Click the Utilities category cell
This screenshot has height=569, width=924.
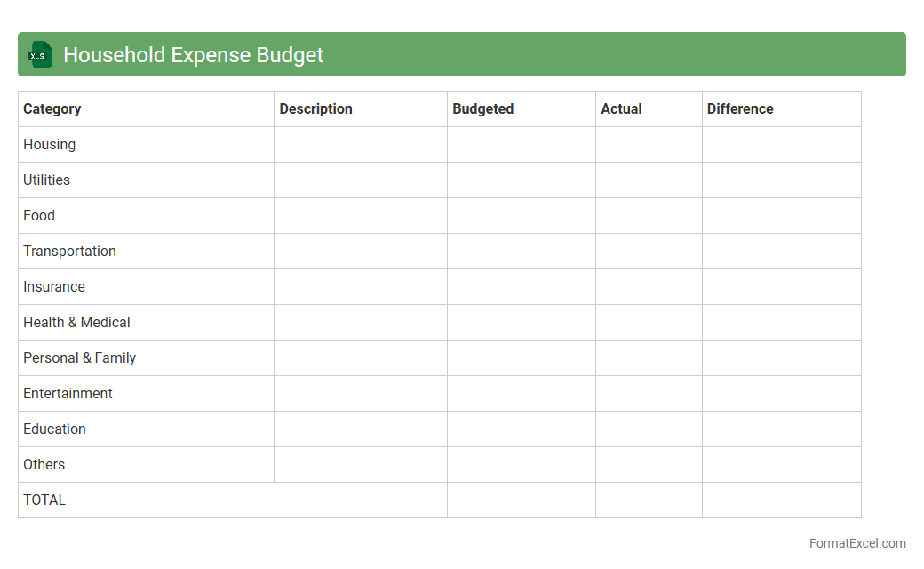pyautogui.click(x=47, y=180)
